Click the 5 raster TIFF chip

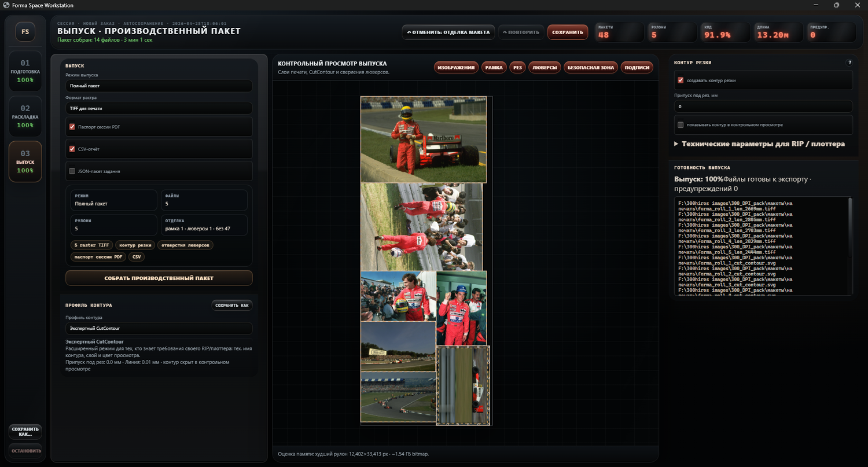pyautogui.click(x=91, y=245)
